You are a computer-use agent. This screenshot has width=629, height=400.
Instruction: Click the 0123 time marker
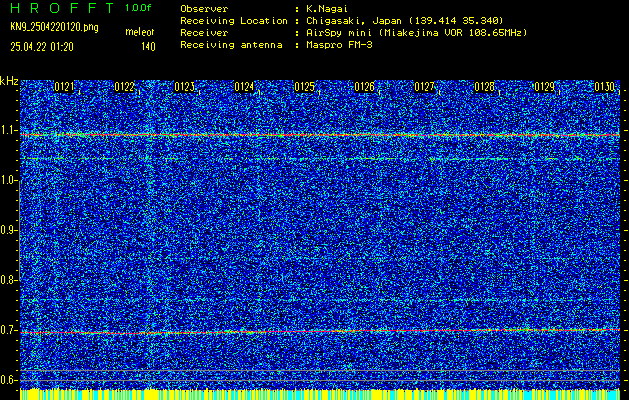pyautogui.click(x=185, y=87)
